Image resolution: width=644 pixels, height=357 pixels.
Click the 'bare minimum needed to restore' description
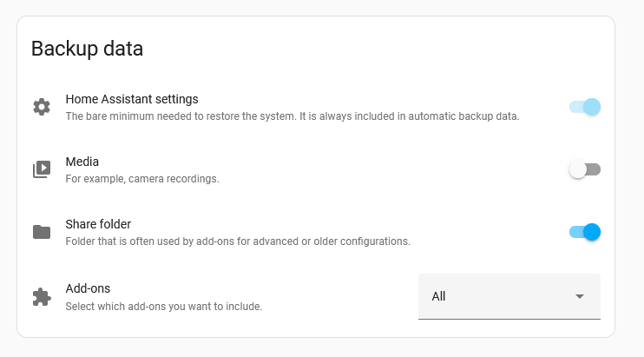click(x=292, y=116)
